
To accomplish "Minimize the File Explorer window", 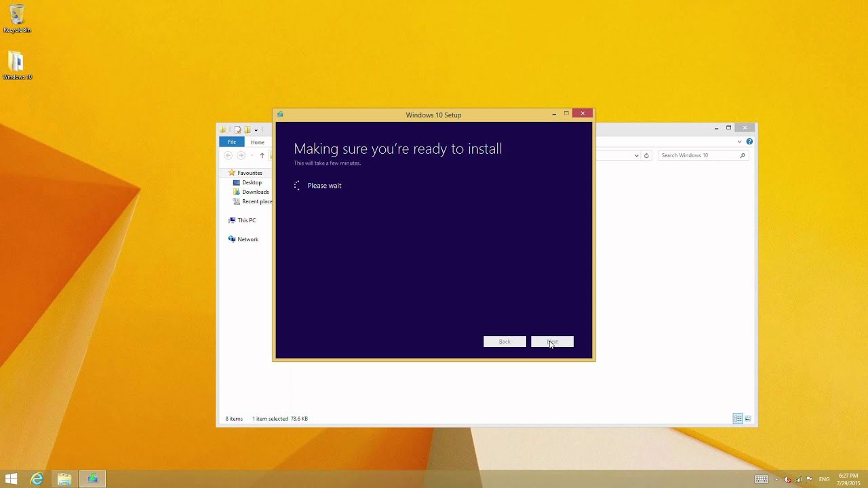I will (716, 128).
